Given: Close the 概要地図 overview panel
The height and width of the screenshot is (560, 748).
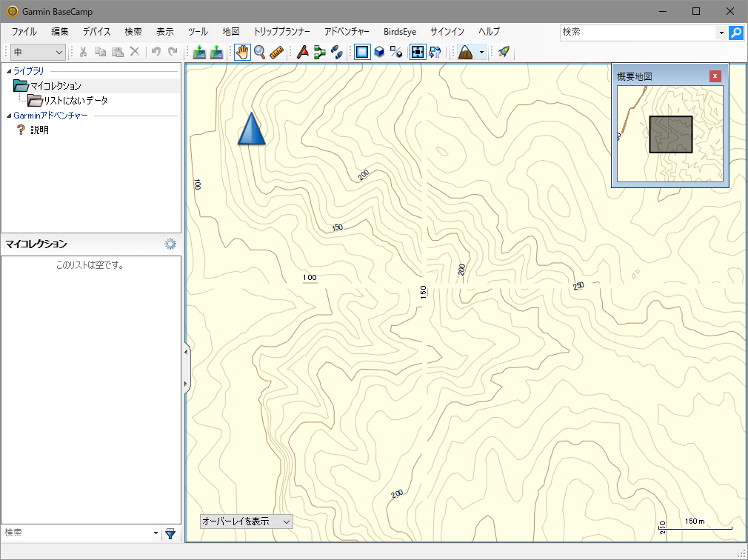Looking at the screenshot, I should [x=715, y=76].
